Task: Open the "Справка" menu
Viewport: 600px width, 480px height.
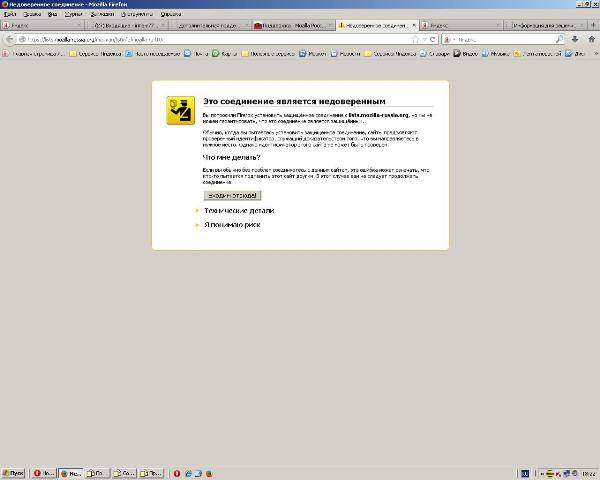Action: pyautogui.click(x=170, y=15)
